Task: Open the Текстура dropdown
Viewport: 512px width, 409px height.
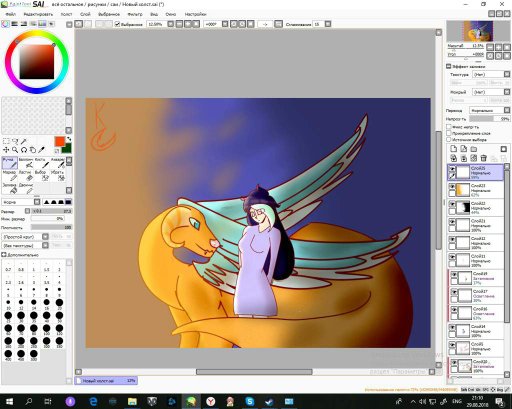Action: tap(491, 74)
